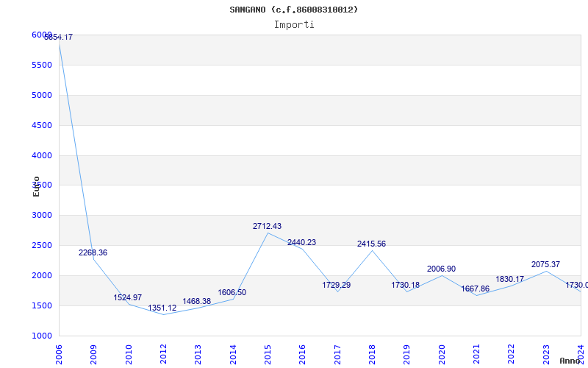The width and height of the screenshot is (588, 368).
Task: Select the data label 1667.86
Action: pyautogui.click(x=475, y=289)
